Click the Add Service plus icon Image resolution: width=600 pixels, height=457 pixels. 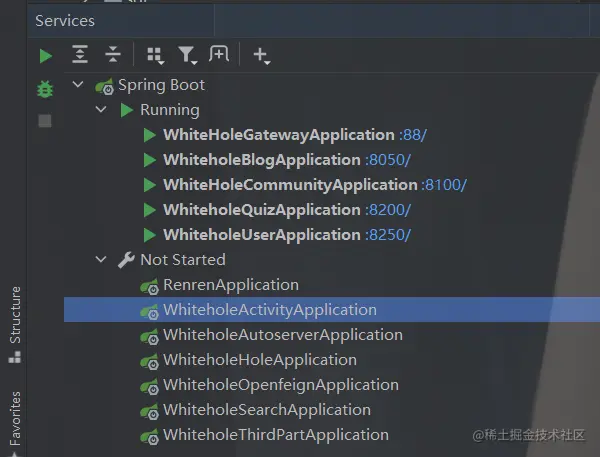pyautogui.click(x=262, y=55)
